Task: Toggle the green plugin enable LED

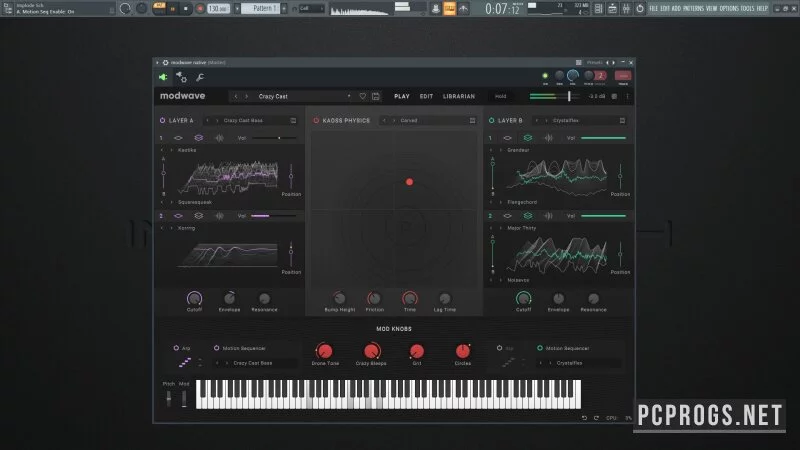Action: pyautogui.click(x=545, y=76)
